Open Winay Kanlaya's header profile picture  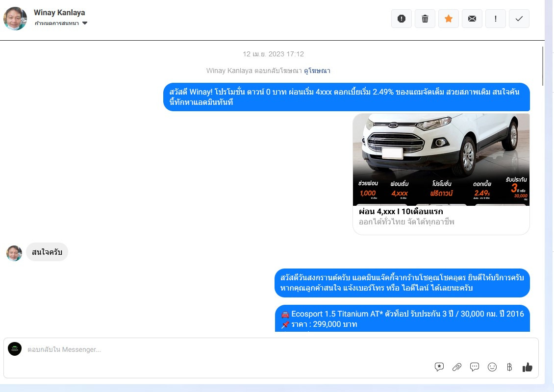click(x=15, y=18)
